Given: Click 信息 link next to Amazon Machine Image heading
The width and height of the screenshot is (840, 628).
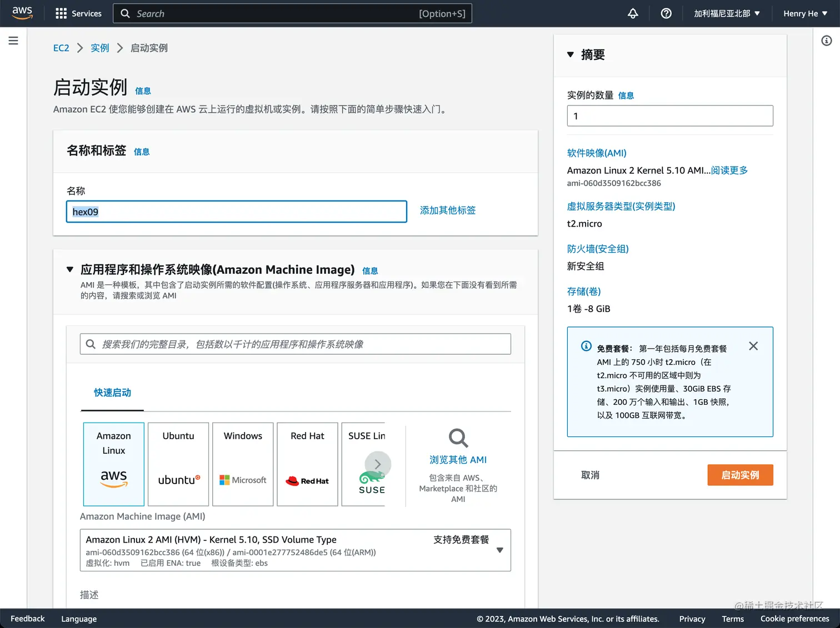Looking at the screenshot, I should [x=370, y=271].
